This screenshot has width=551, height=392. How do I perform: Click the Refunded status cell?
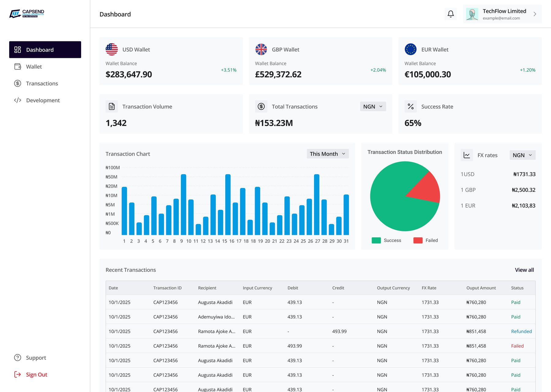click(521, 331)
